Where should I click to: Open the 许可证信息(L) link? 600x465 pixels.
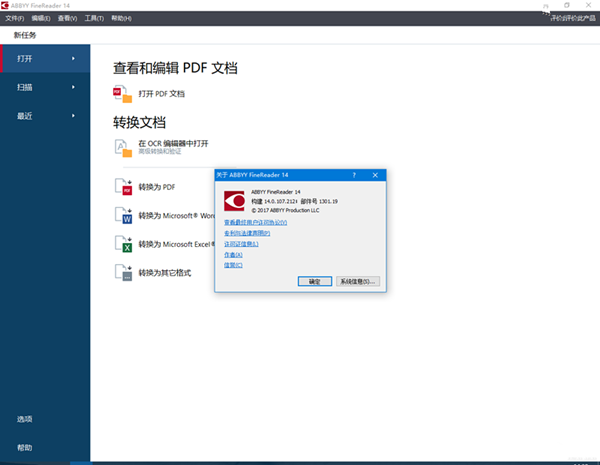click(241, 244)
